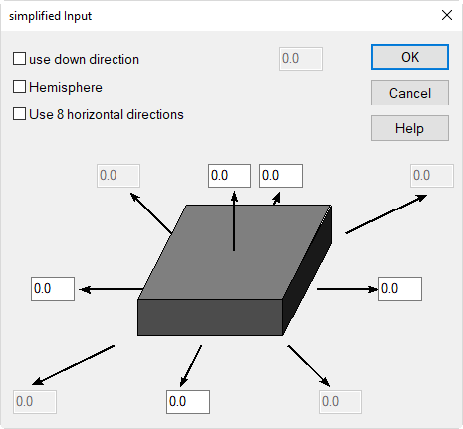463x429 pixels.
Task: Click the Cancel button
Action: pos(410,93)
